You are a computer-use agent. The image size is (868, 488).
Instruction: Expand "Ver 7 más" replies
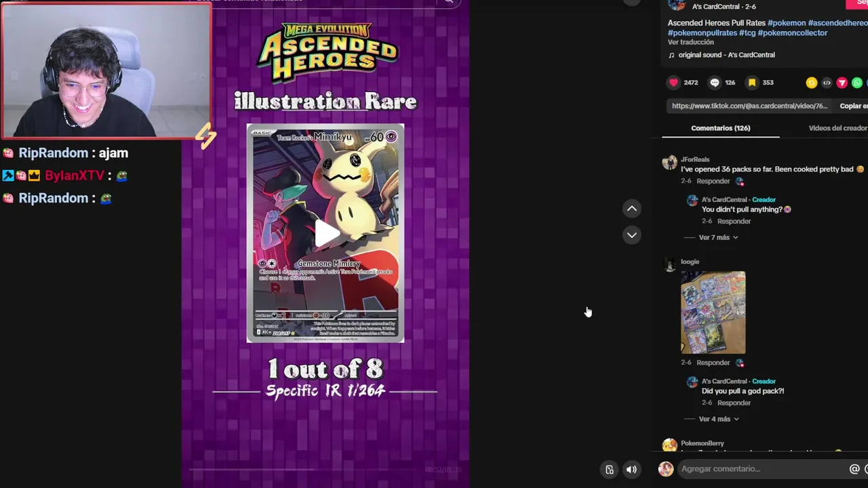[718, 237]
